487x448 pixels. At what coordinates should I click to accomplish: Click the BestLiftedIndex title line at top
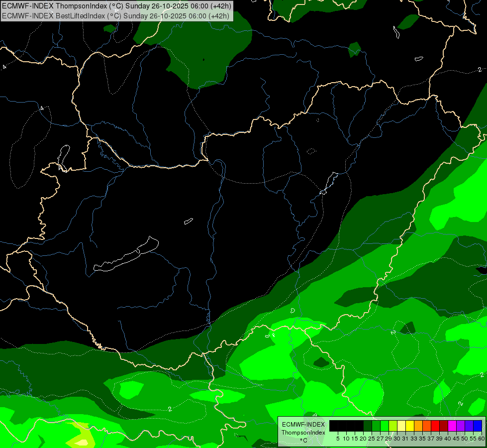click(115, 16)
